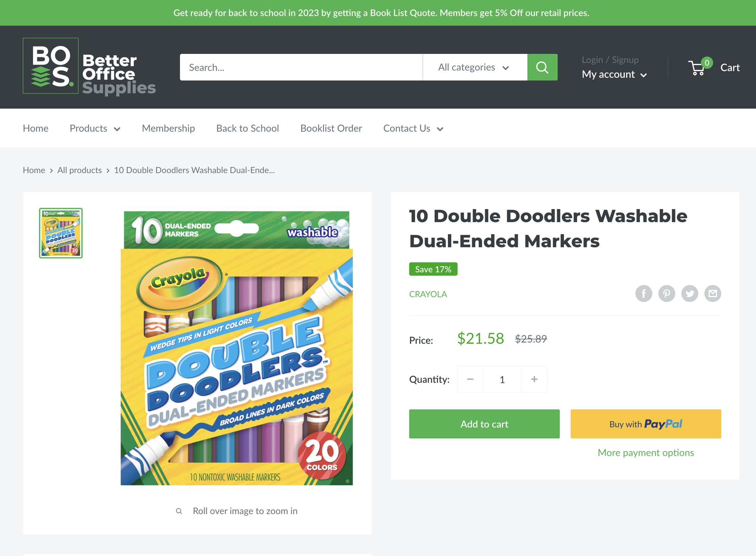Select the marker box thumbnail image
The width and height of the screenshot is (756, 556).
[61, 233]
